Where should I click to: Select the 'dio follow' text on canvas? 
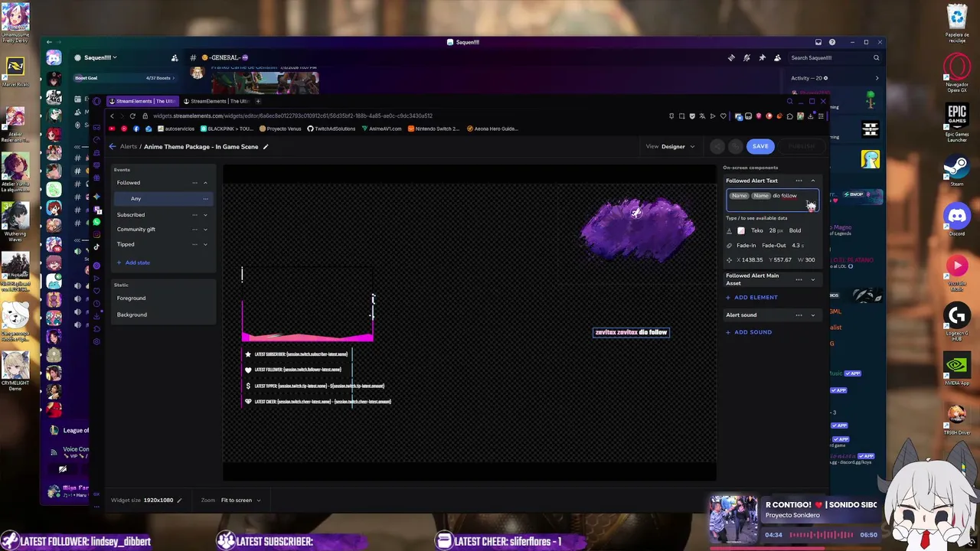click(653, 332)
